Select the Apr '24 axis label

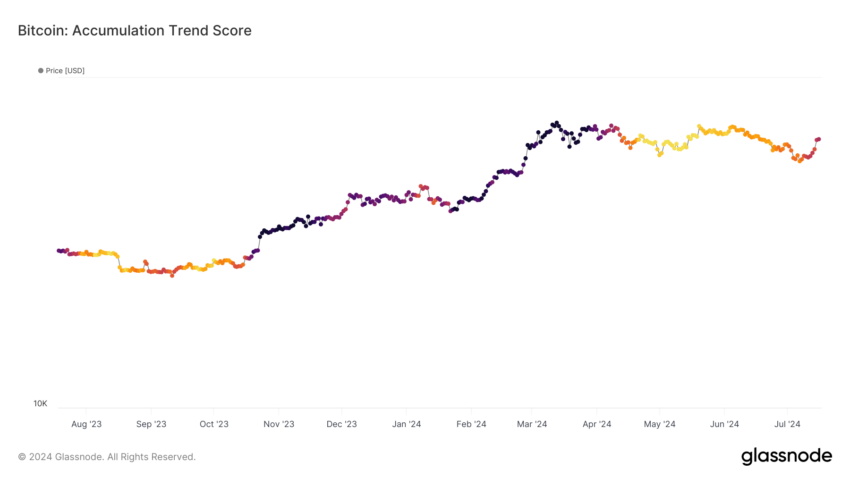(x=597, y=424)
